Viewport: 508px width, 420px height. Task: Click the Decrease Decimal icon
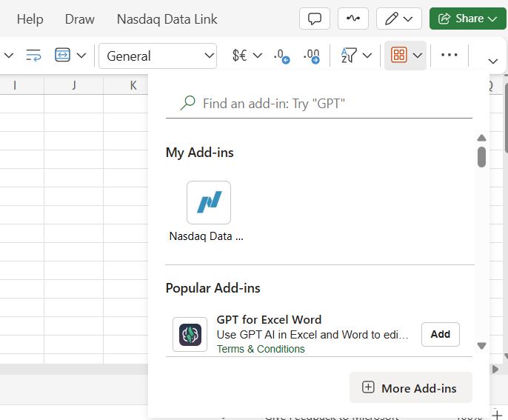[281, 56]
